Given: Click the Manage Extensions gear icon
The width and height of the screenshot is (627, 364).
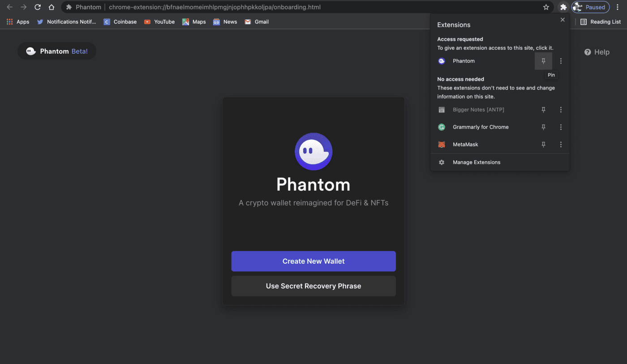Looking at the screenshot, I should coord(442,162).
